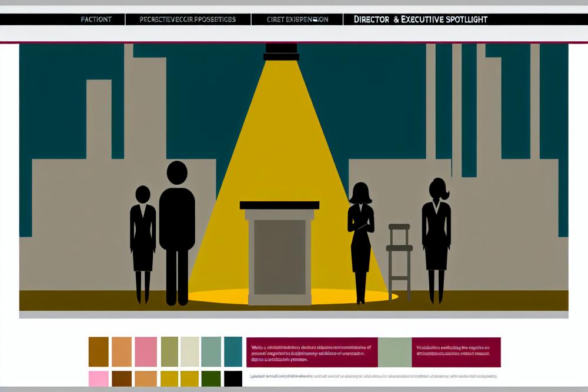Select the podium in the spotlight
This screenshot has width=588, height=392.
pos(279,252)
